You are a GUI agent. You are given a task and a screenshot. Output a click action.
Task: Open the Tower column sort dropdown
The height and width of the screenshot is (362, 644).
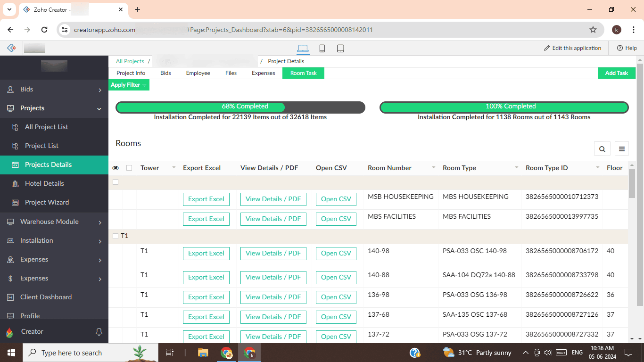173,168
